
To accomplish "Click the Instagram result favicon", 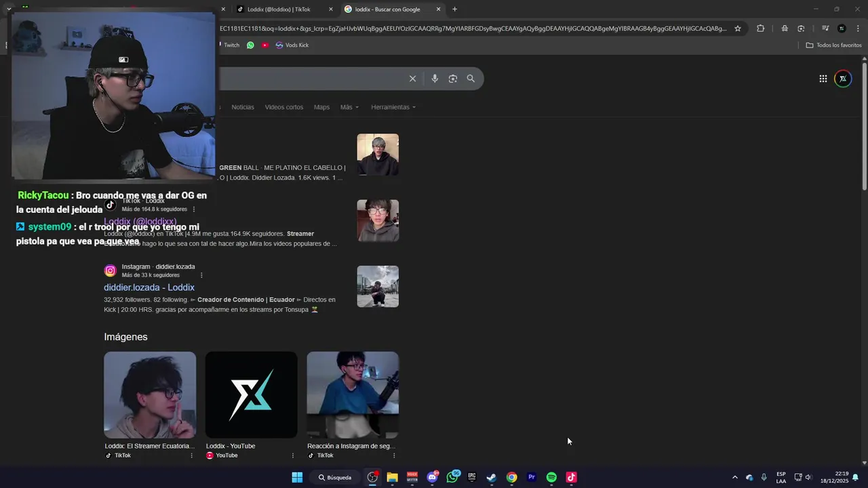I will pyautogui.click(x=110, y=271).
